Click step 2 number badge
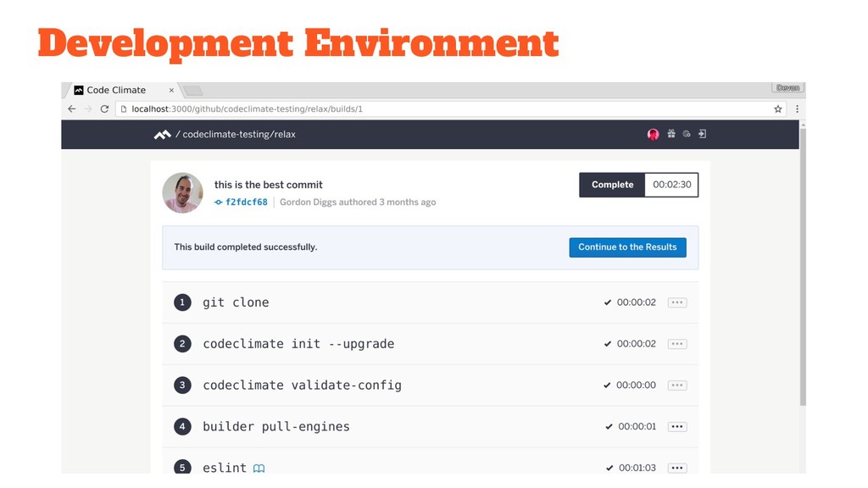This screenshot has width=868, height=488. point(182,344)
